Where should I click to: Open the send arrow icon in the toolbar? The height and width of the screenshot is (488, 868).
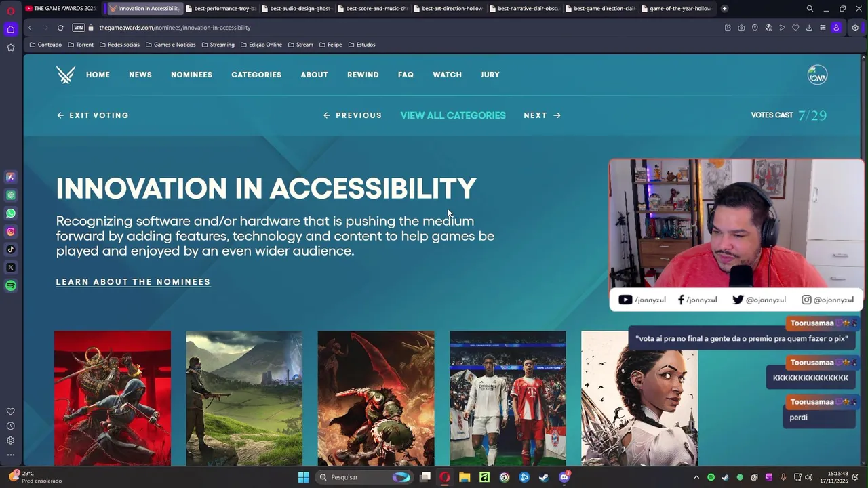(x=782, y=28)
